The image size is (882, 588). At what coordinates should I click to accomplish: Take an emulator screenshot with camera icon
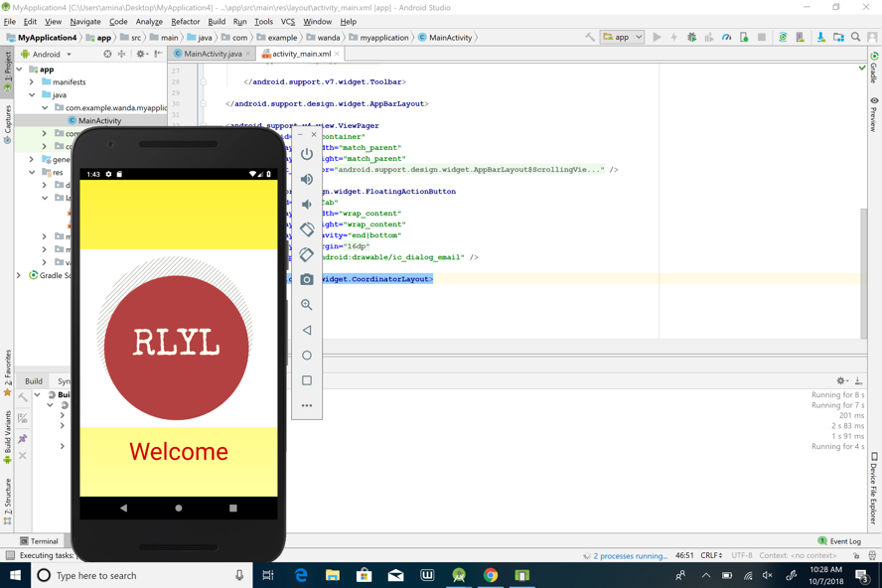point(307,280)
